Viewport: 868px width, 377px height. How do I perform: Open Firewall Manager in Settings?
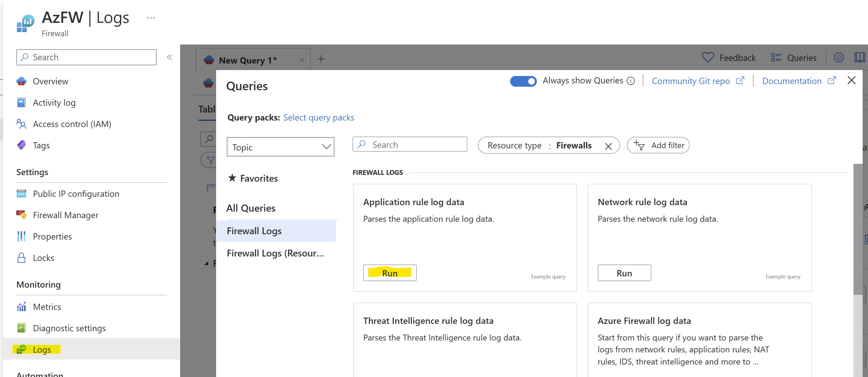coord(65,215)
